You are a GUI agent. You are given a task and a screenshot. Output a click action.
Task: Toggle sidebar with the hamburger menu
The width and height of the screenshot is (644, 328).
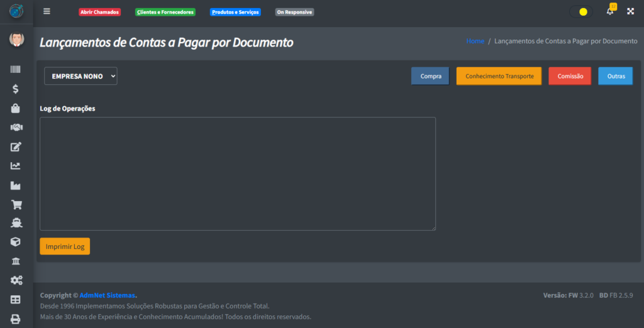[x=47, y=11]
